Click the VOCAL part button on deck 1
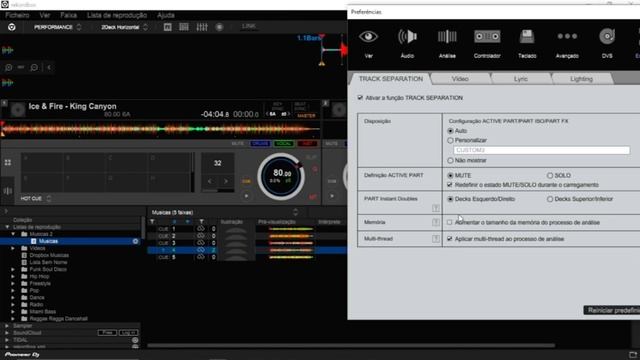Viewport: 640px width, 360px height. 284,144
